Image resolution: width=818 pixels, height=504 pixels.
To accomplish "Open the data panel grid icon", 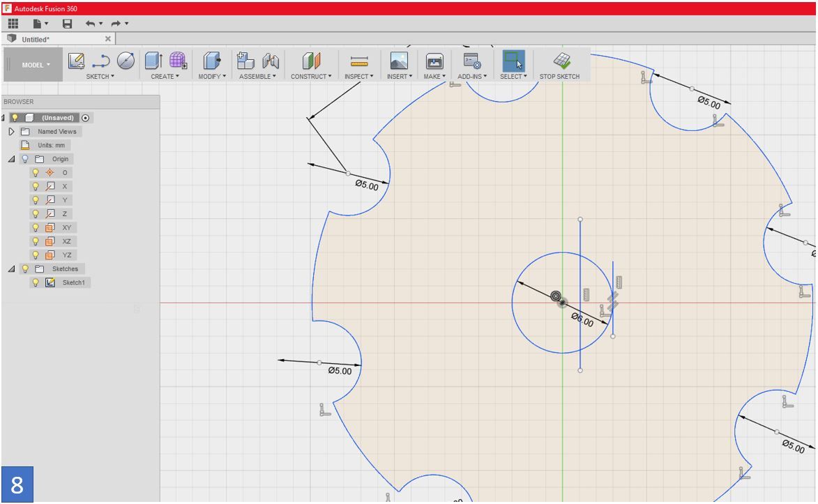I will [x=13, y=24].
